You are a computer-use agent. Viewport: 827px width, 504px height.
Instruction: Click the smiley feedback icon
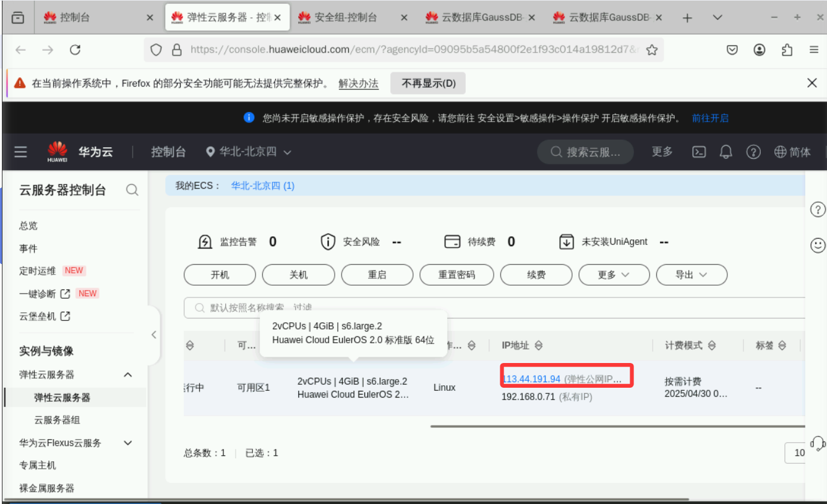818,246
